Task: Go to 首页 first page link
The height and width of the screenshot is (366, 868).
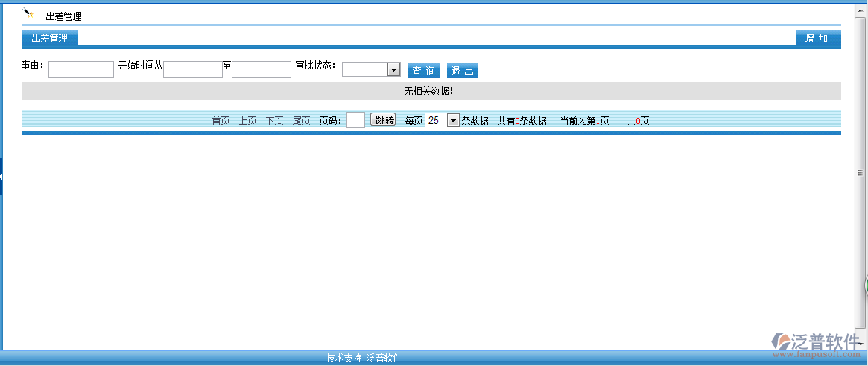Action: (x=221, y=121)
